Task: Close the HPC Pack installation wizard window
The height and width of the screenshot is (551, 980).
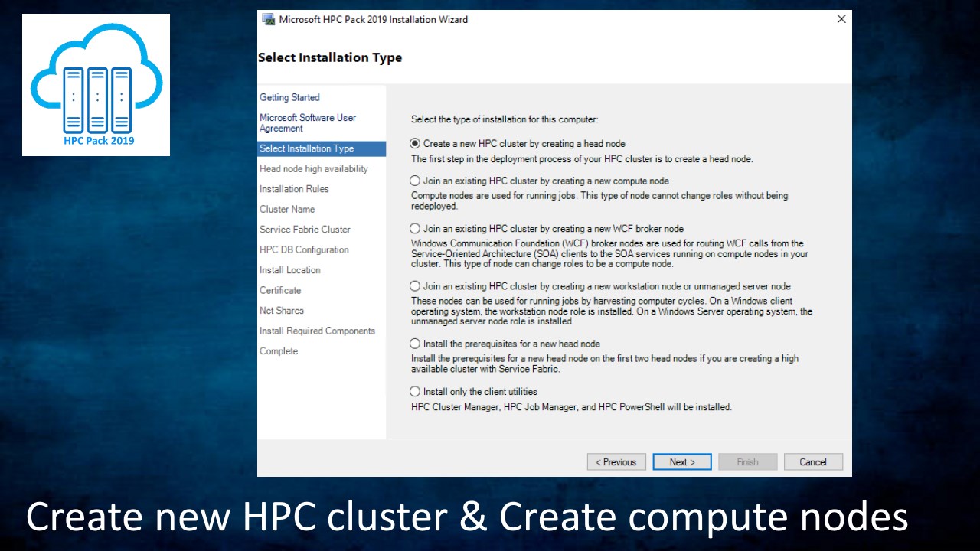Action: point(841,19)
